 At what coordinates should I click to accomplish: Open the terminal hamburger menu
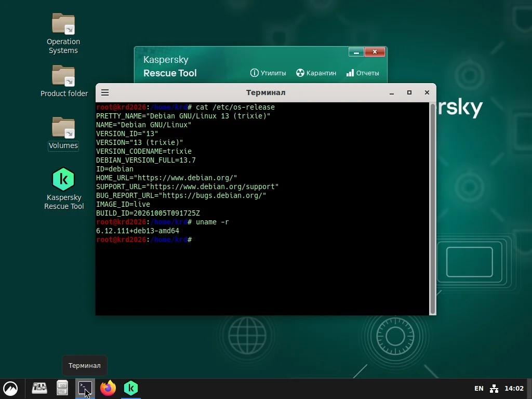pos(105,92)
